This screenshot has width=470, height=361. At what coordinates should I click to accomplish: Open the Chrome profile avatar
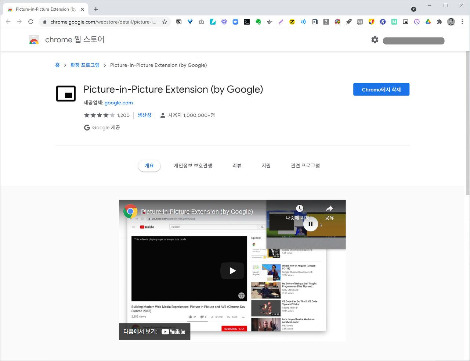pos(451,22)
